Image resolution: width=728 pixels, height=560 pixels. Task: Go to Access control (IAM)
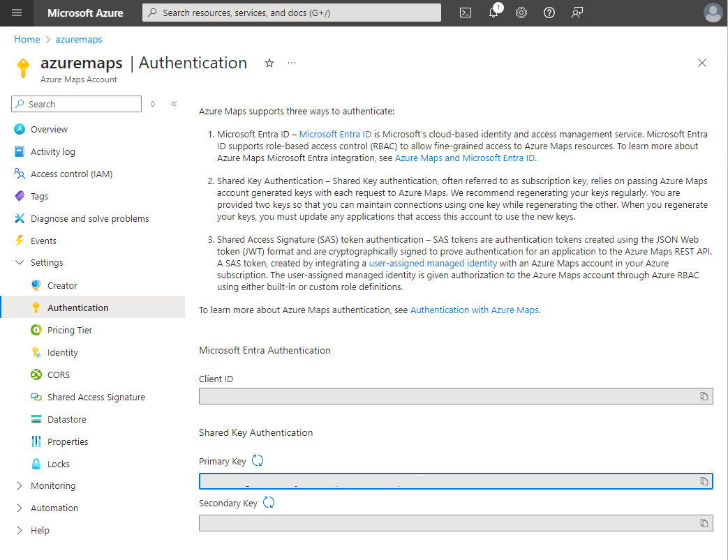(x=71, y=174)
